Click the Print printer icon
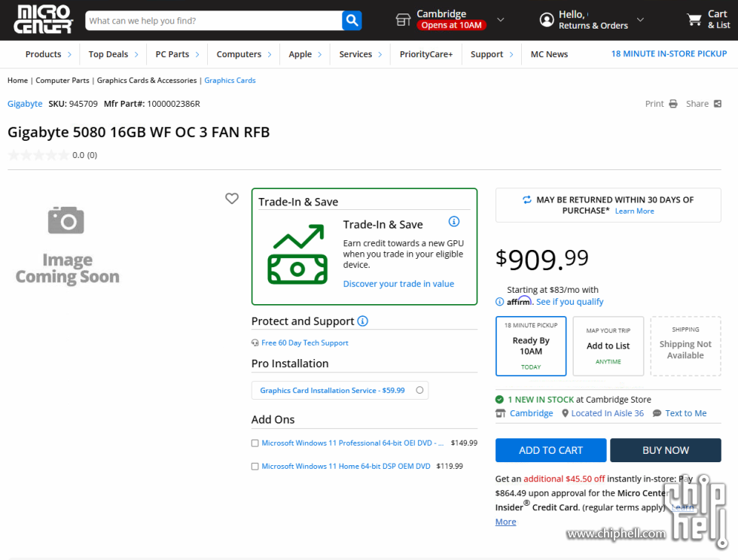Screen dimensions: 738x560 click(x=673, y=104)
